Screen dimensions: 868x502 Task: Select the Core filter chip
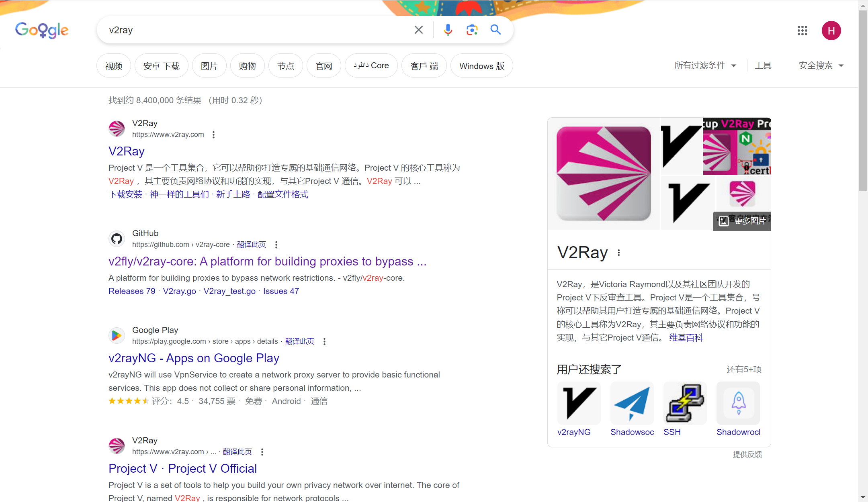tap(371, 66)
